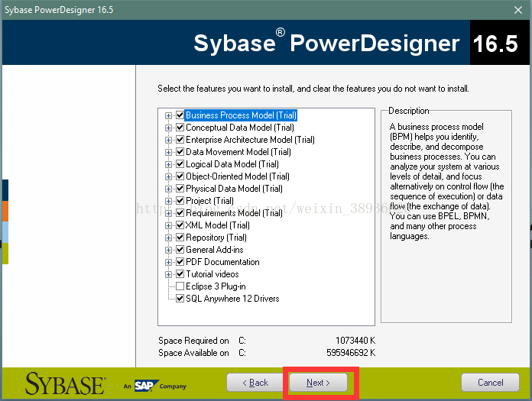Toggle General Add-ins checkbox
Viewport: 532px width, 401px height.
(180, 250)
